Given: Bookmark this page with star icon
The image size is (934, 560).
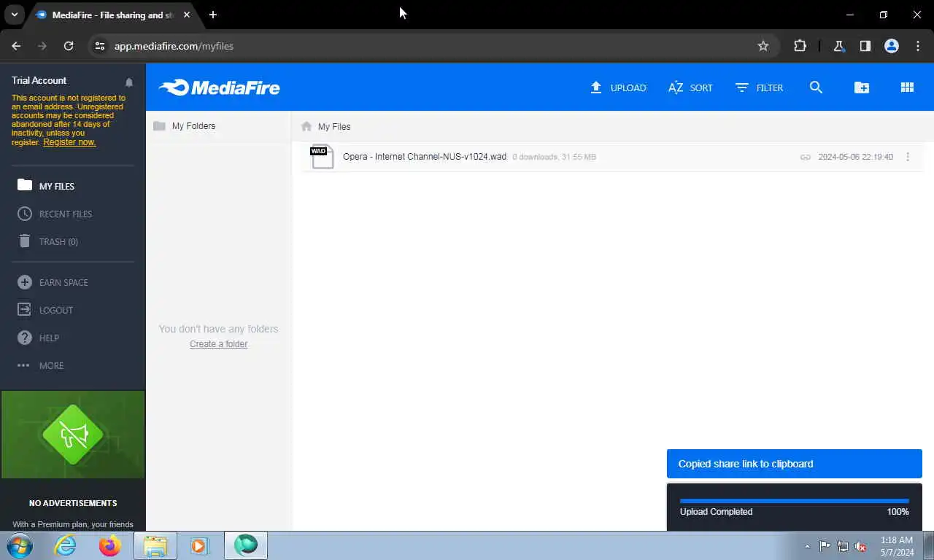Looking at the screenshot, I should (763, 46).
